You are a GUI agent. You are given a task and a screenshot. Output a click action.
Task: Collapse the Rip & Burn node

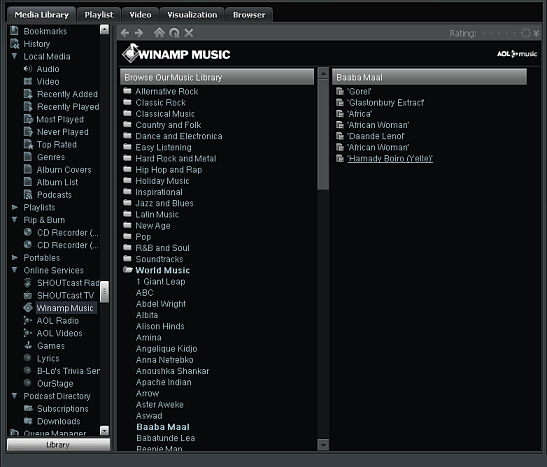14,219
